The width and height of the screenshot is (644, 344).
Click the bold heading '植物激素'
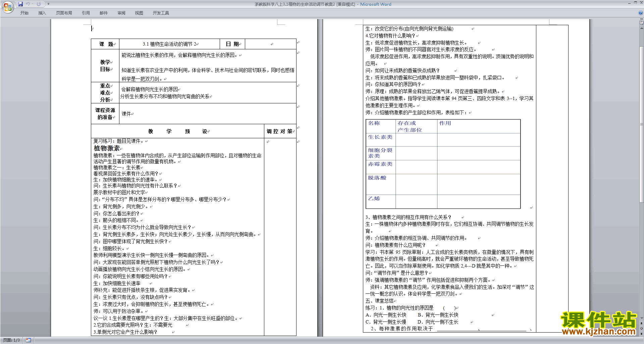pyautogui.click(x=107, y=148)
